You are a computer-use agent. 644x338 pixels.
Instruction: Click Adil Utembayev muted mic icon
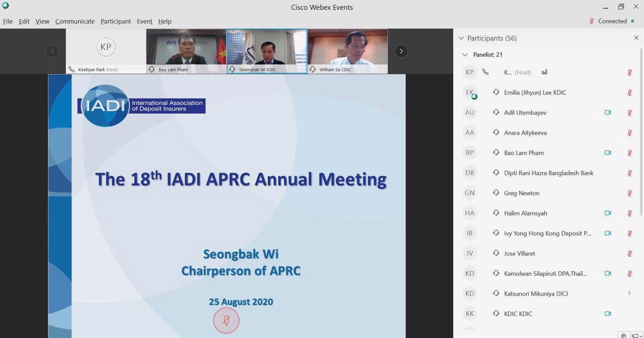(x=629, y=113)
